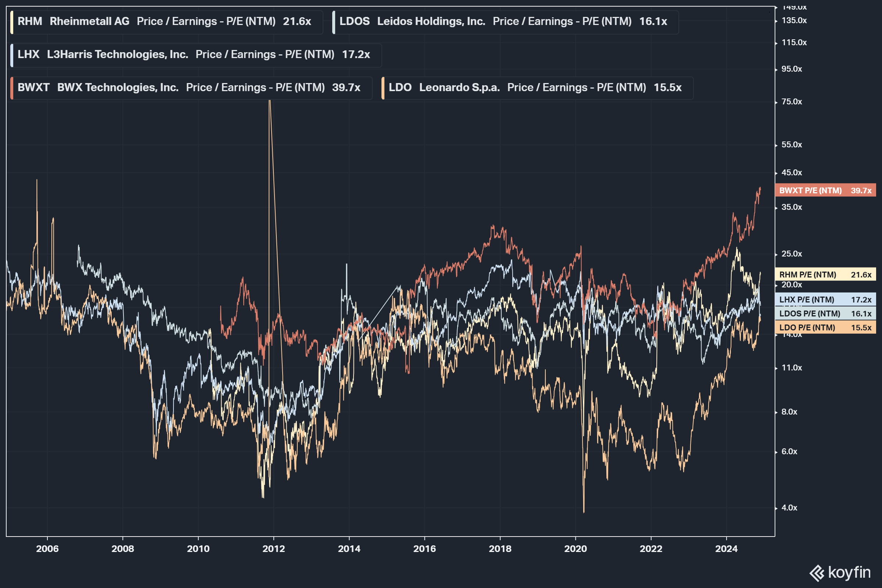The width and height of the screenshot is (882, 588).
Task: Click the LDOS P/E (NTM) 16.1x axis tag
Action: point(825,313)
